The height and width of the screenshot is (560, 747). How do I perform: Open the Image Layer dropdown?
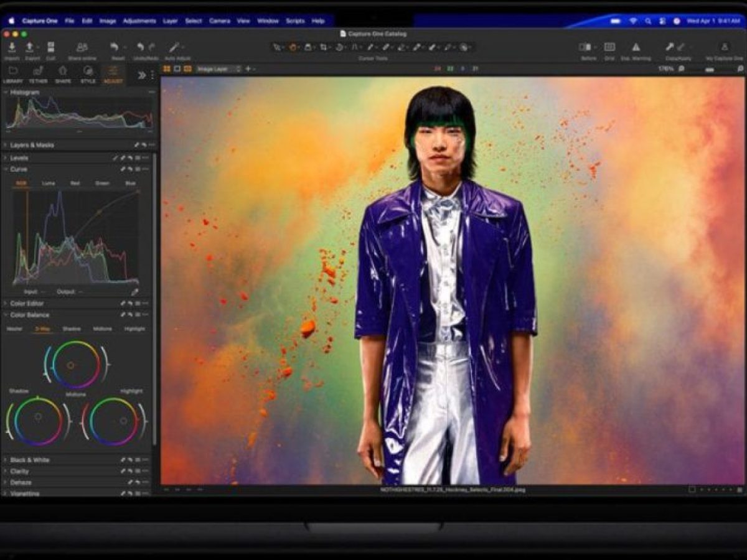click(218, 69)
